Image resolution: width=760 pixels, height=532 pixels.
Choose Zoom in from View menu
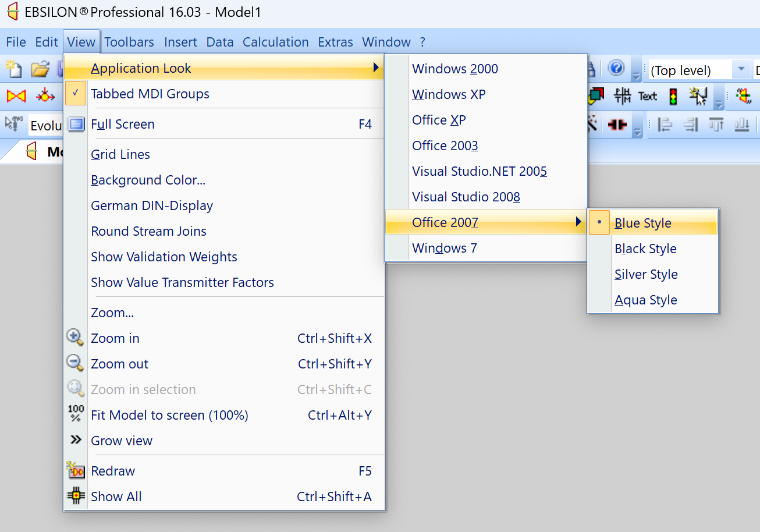click(224, 338)
